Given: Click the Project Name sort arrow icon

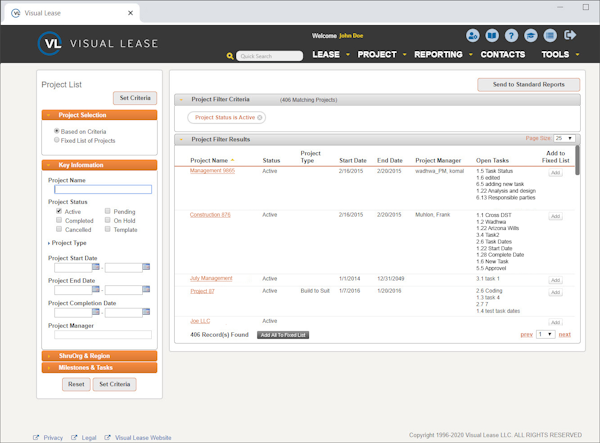Looking at the screenshot, I should click(x=232, y=160).
